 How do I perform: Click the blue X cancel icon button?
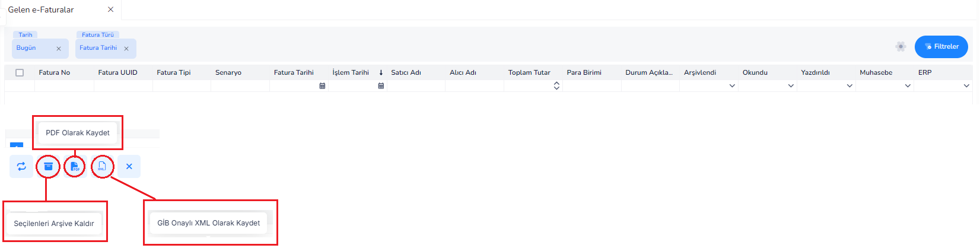[129, 167]
